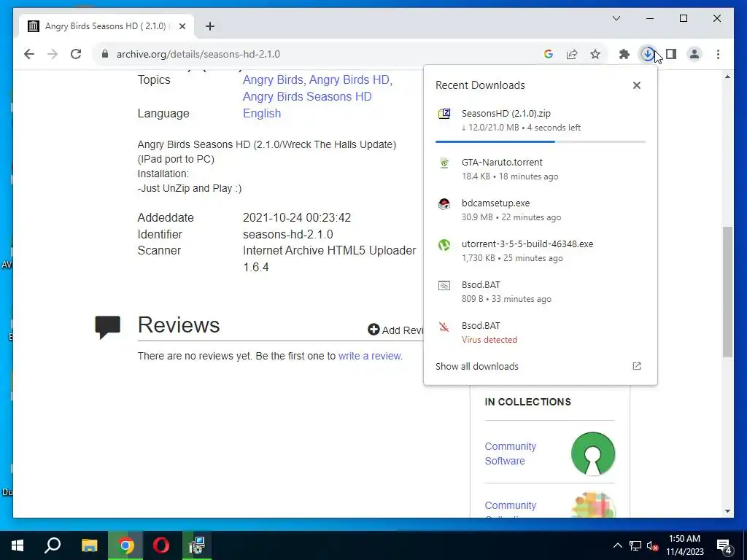The height and width of the screenshot is (560, 747).
Task: Reload the archive.org page
Action: (x=76, y=54)
